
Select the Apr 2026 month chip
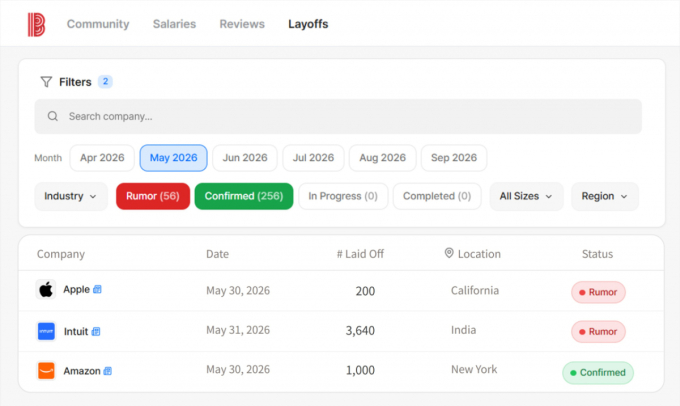click(x=102, y=158)
